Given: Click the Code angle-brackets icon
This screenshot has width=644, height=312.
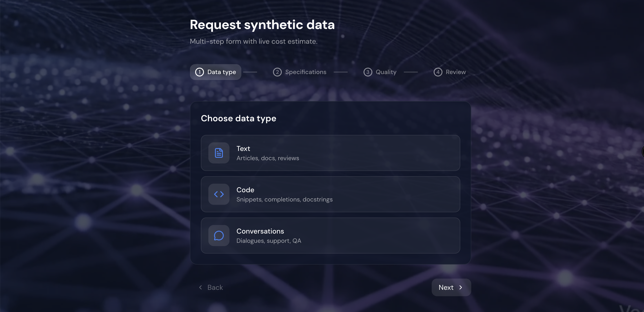Looking at the screenshot, I should pyautogui.click(x=219, y=194).
